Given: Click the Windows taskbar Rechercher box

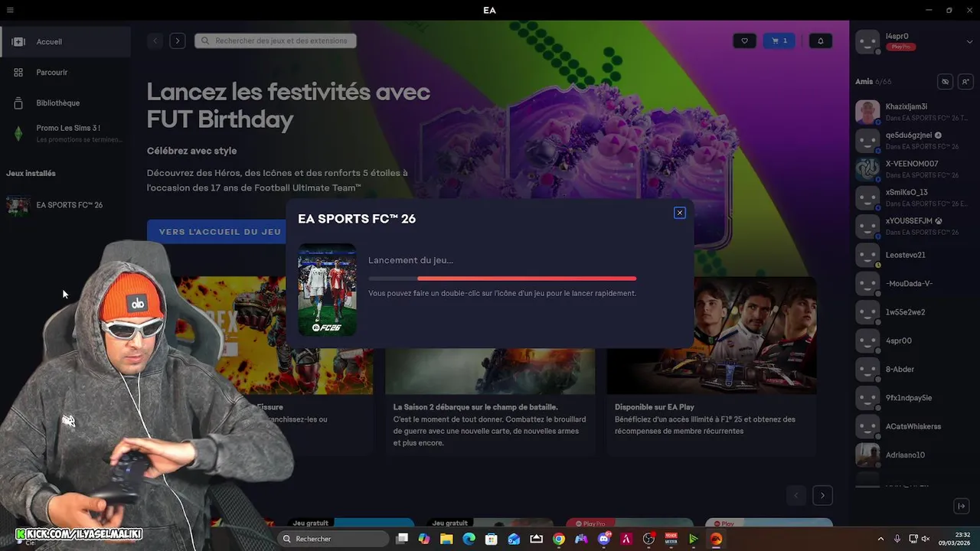Looking at the screenshot, I should [332, 539].
